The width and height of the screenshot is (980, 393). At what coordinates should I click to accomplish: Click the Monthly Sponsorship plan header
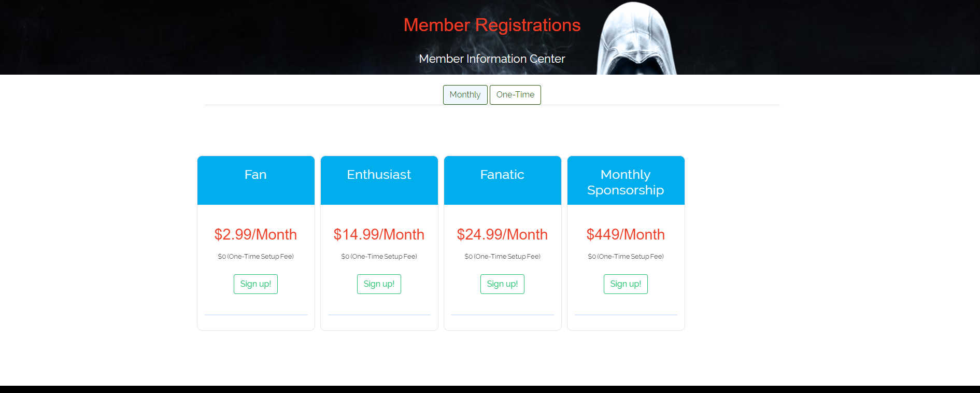[626, 182]
